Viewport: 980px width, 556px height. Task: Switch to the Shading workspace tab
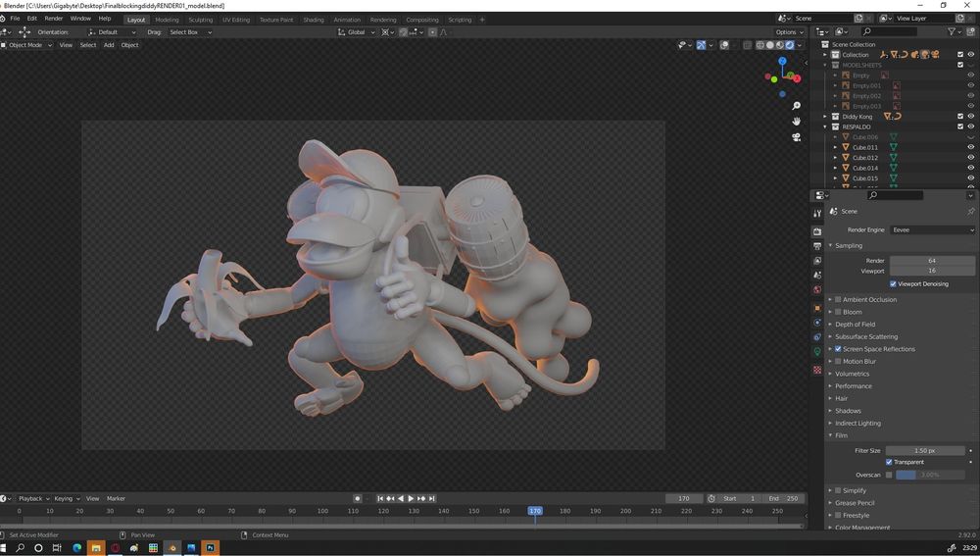pyautogui.click(x=314, y=20)
